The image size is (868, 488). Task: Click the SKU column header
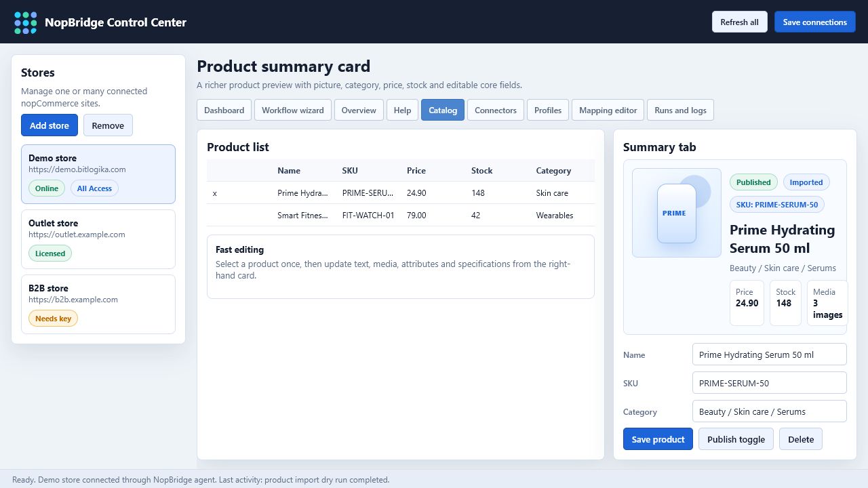click(350, 171)
